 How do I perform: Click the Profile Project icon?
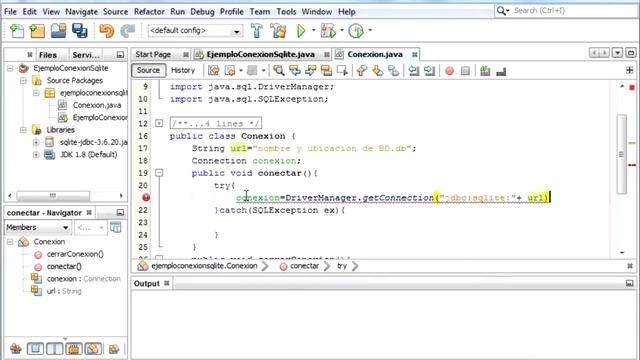click(x=356, y=31)
